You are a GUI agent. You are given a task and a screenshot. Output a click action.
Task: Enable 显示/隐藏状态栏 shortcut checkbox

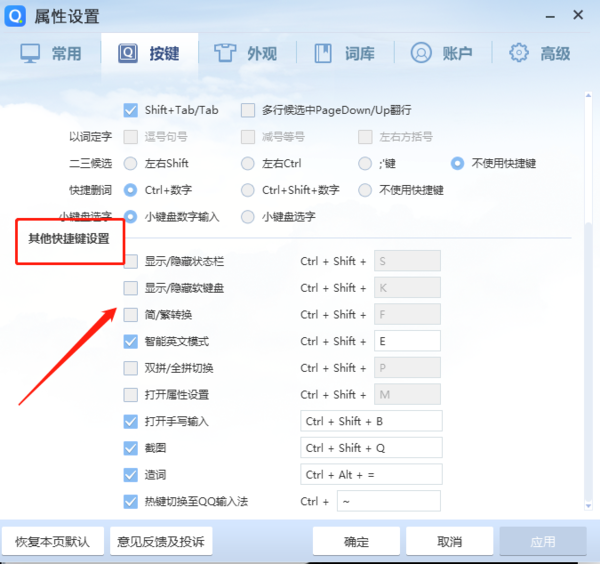coord(130,262)
